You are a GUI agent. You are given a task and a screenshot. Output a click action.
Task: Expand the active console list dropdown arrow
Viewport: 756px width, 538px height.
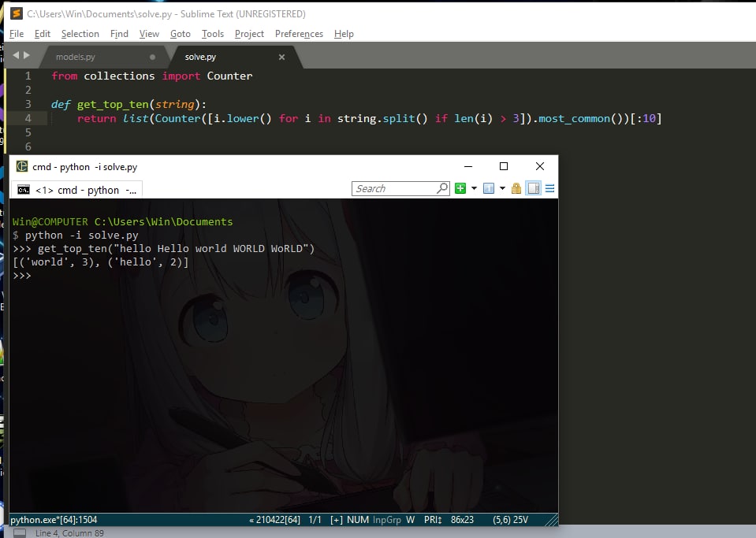click(x=501, y=188)
